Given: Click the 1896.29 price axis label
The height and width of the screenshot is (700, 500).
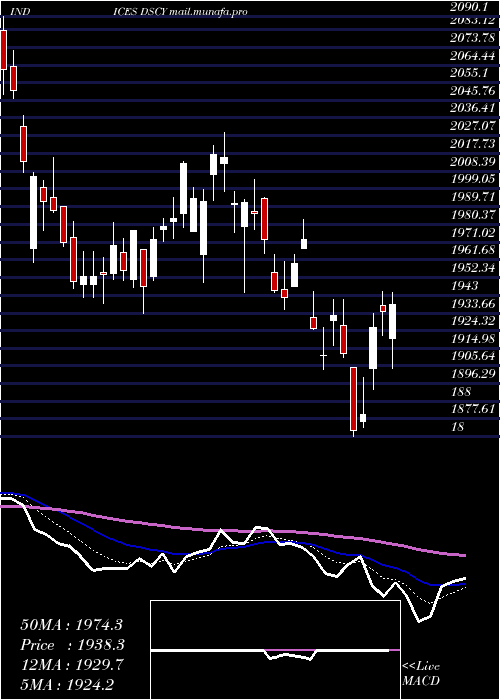Looking at the screenshot, I should tap(472, 374).
